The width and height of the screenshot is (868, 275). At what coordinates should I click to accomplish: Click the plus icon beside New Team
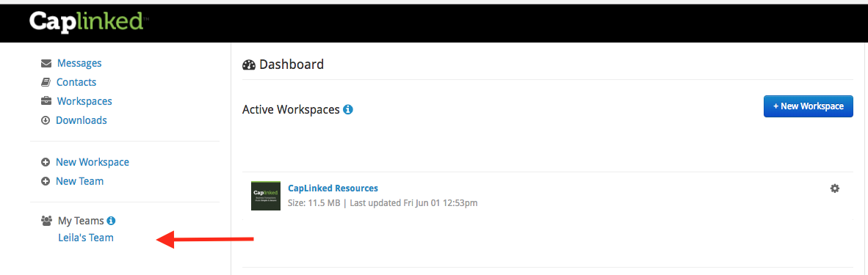[x=46, y=181]
